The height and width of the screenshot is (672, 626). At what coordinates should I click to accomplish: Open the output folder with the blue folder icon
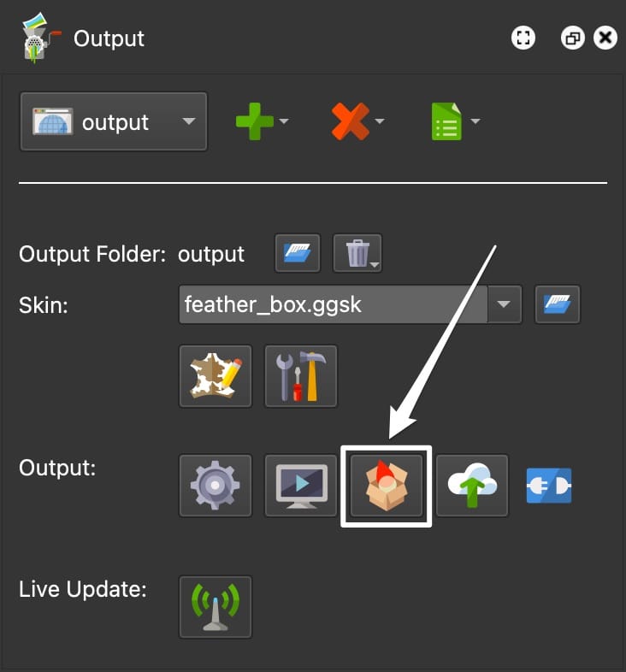point(298,253)
